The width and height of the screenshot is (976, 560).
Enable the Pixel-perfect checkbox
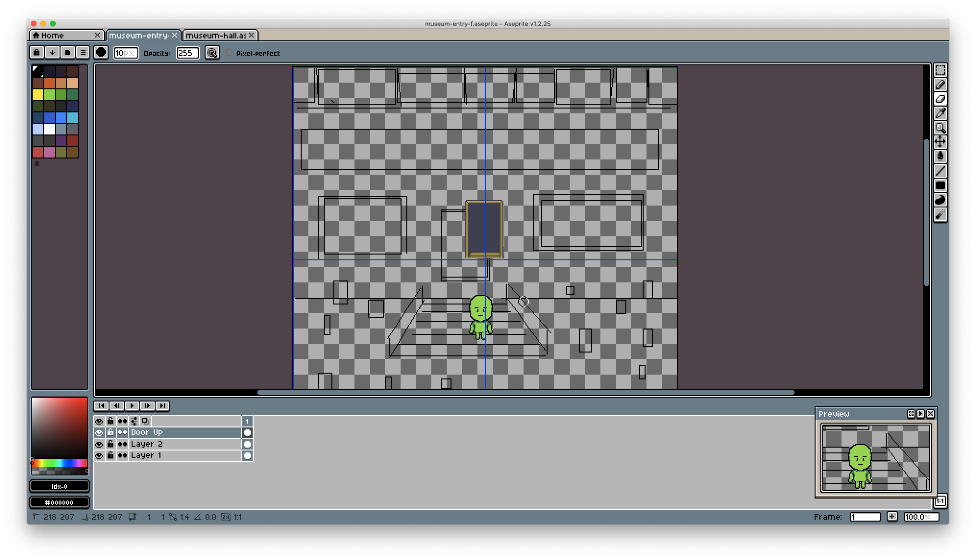[229, 53]
